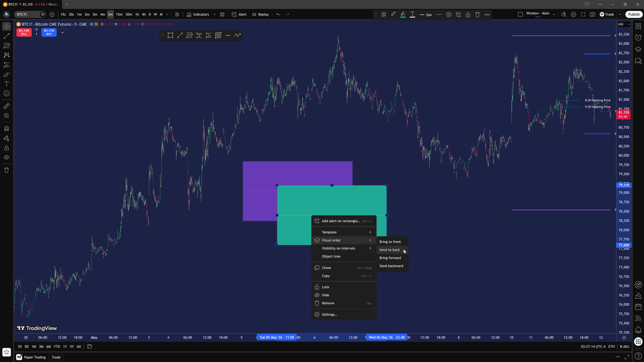Toggle the rectangle lock in floating toolbar

[x=468, y=14]
